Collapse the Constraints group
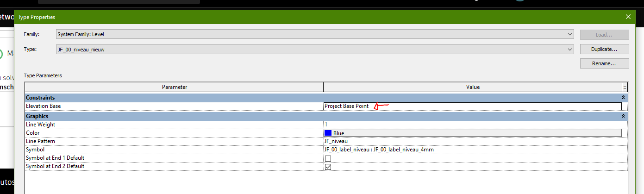This screenshot has height=194, width=644. (x=624, y=98)
